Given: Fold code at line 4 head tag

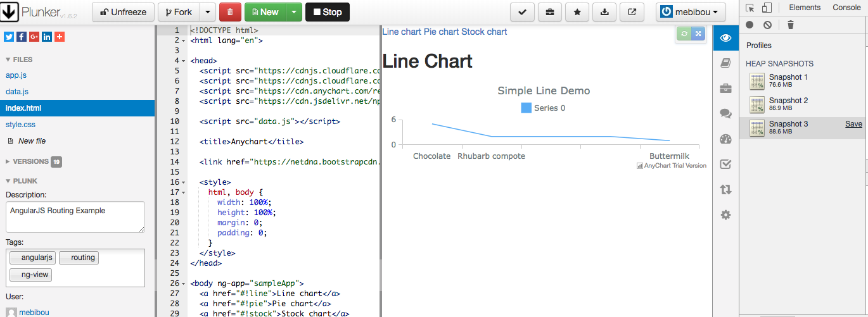Looking at the screenshot, I should (x=183, y=61).
